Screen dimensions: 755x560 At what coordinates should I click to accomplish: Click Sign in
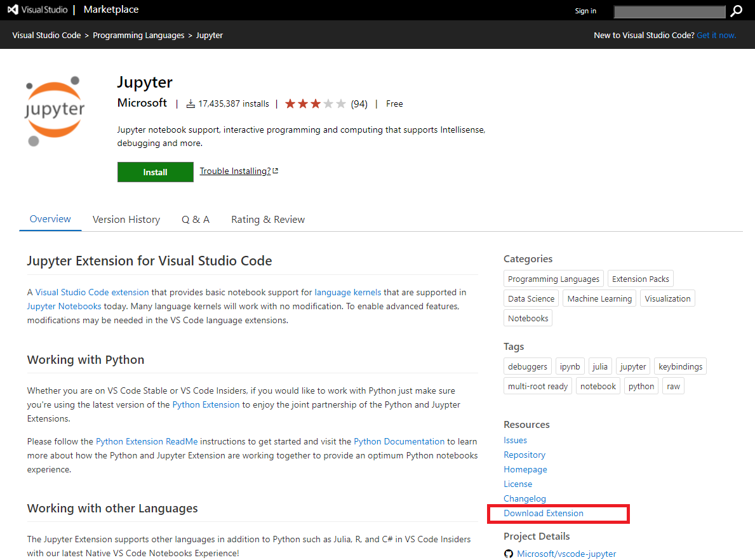(x=585, y=11)
